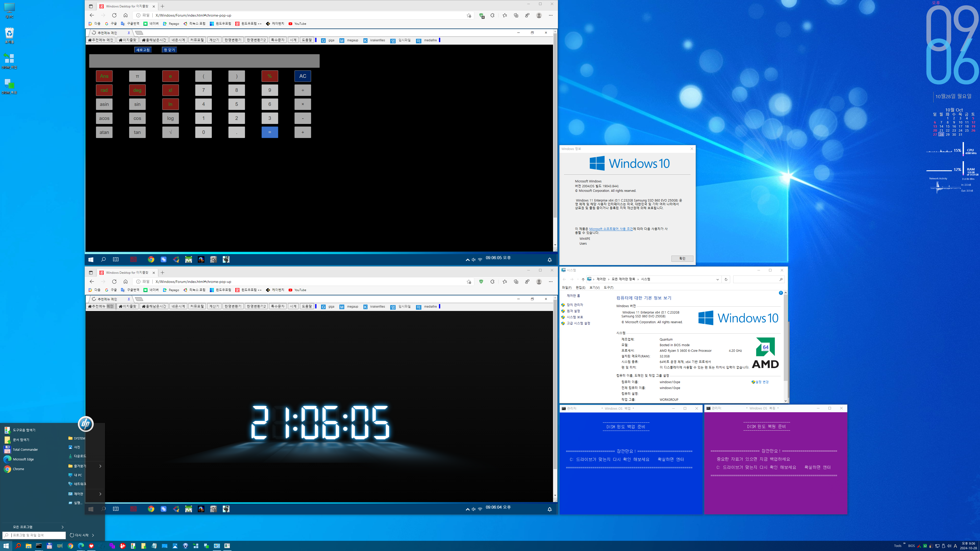Select deg mode on the calculator

point(137,90)
